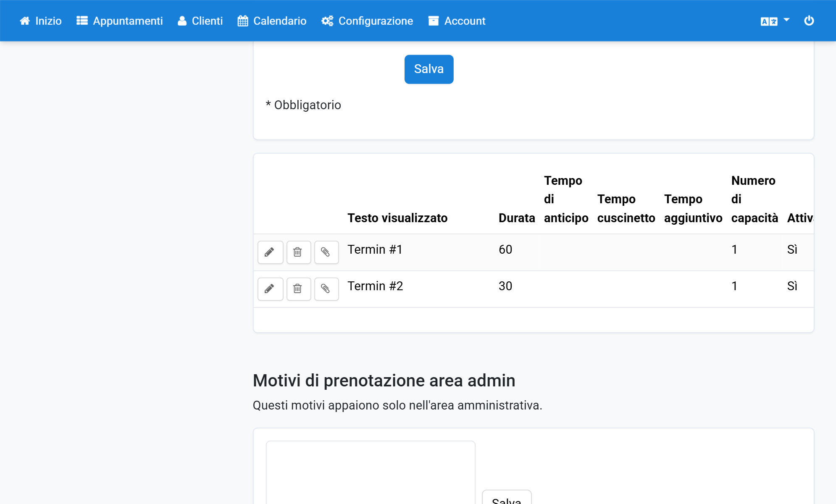The image size is (836, 504).
Task: Click the Testo visualizzato column header
Action: 397,218
